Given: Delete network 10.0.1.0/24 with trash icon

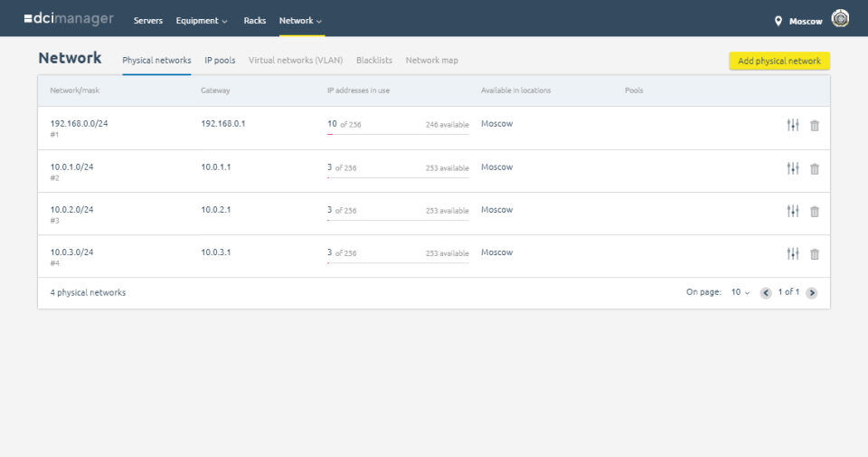Looking at the screenshot, I should coord(815,169).
